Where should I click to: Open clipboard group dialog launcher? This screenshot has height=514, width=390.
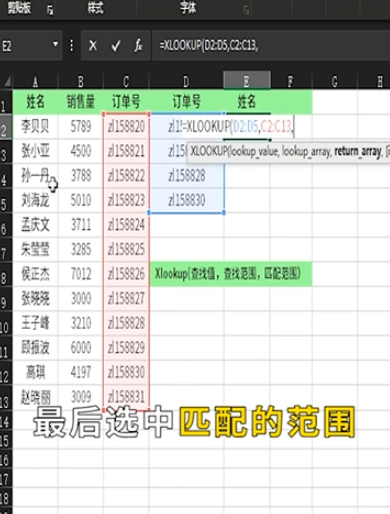[50, 10]
